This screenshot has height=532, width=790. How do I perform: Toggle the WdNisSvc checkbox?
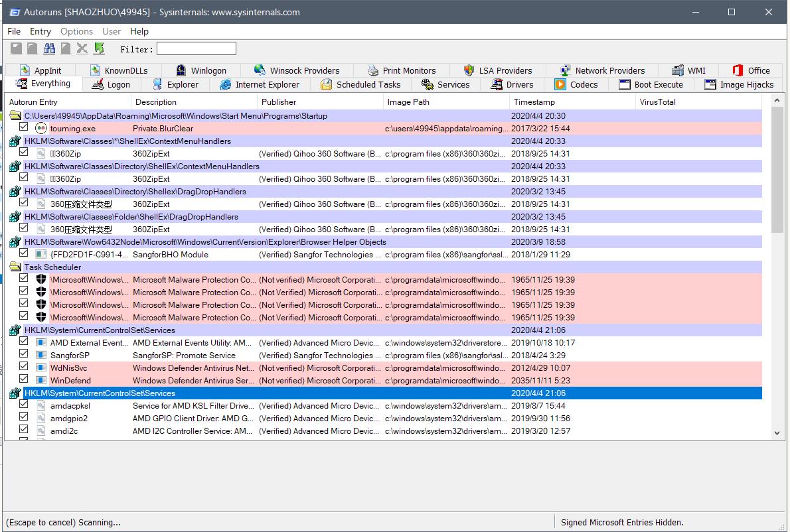tap(24, 366)
